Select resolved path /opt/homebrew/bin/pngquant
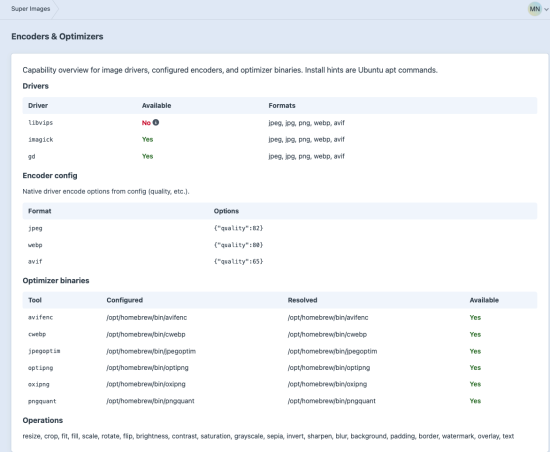This screenshot has height=452, width=550. click(332, 401)
